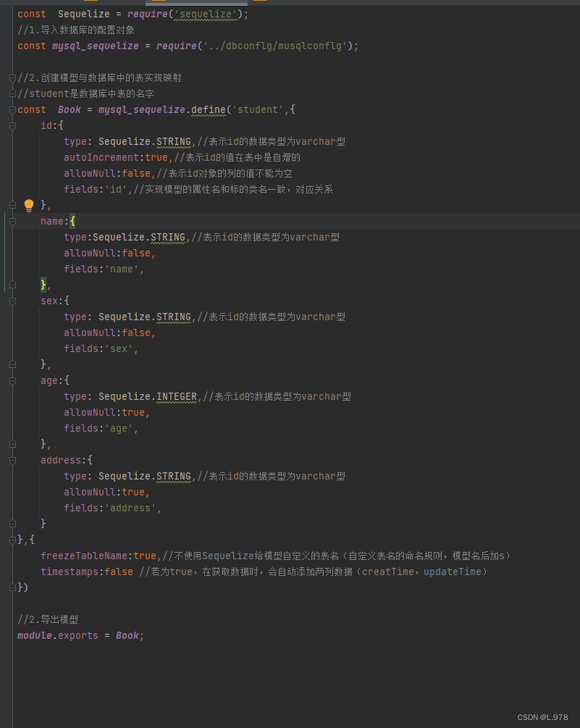Click fold end marker after fields:'sex' block
The width and height of the screenshot is (580, 728).
(12, 364)
